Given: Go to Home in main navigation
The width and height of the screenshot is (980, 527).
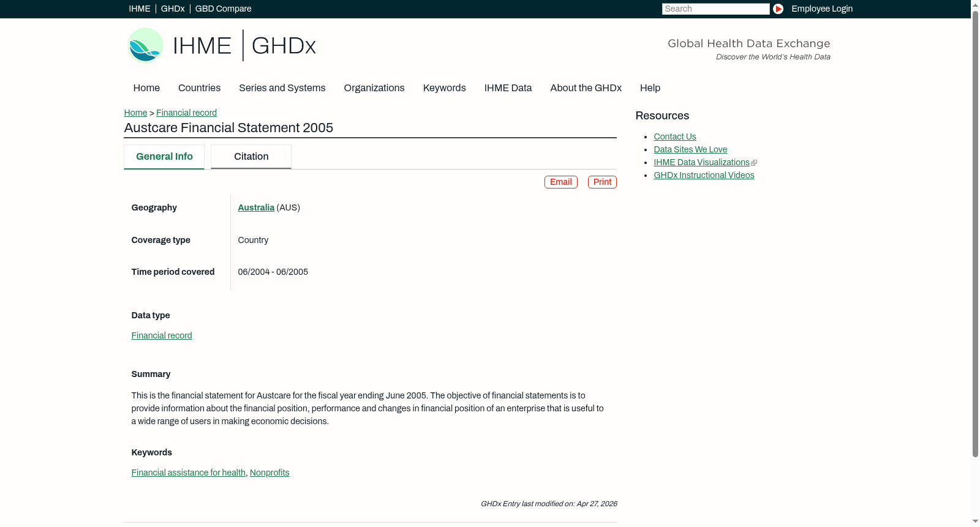Looking at the screenshot, I should click(146, 88).
